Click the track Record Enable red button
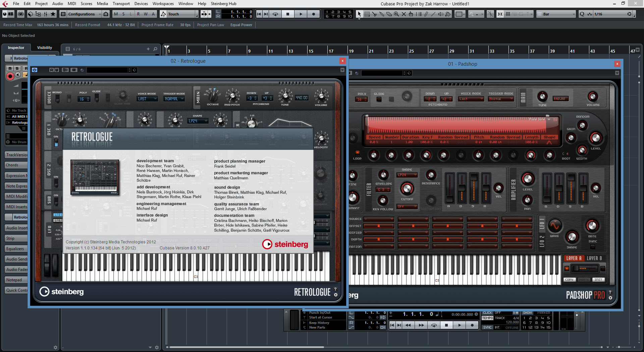This screenshot has height=352, width=644. (10, 76)
